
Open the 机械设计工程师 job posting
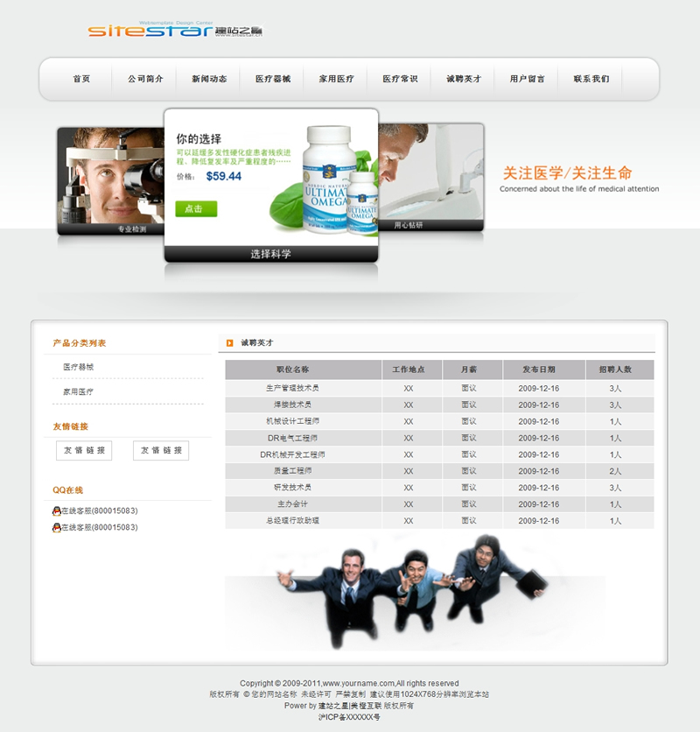292,421
